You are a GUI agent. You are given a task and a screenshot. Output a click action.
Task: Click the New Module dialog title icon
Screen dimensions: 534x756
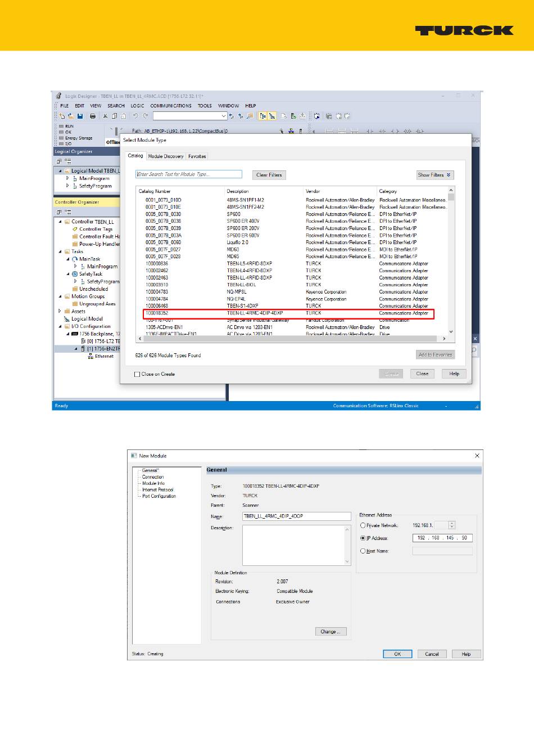tap(134, 456)
